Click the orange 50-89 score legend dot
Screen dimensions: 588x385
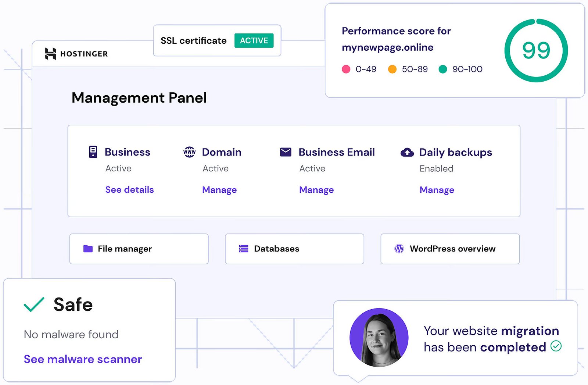pos(392,69)
